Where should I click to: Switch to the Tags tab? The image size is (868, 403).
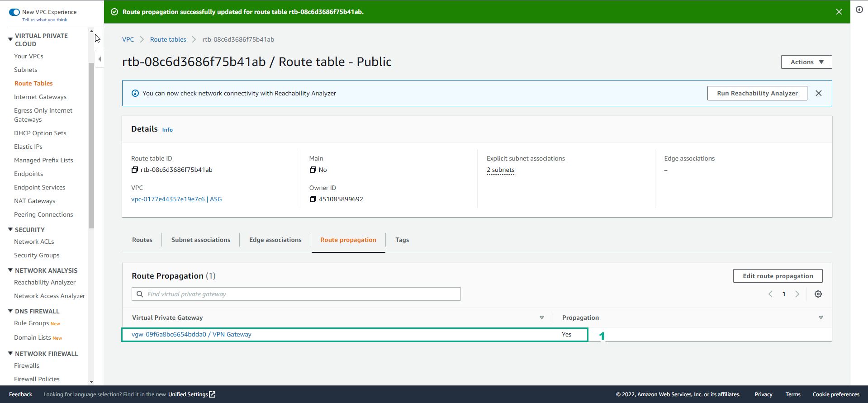tap(402, 240)
